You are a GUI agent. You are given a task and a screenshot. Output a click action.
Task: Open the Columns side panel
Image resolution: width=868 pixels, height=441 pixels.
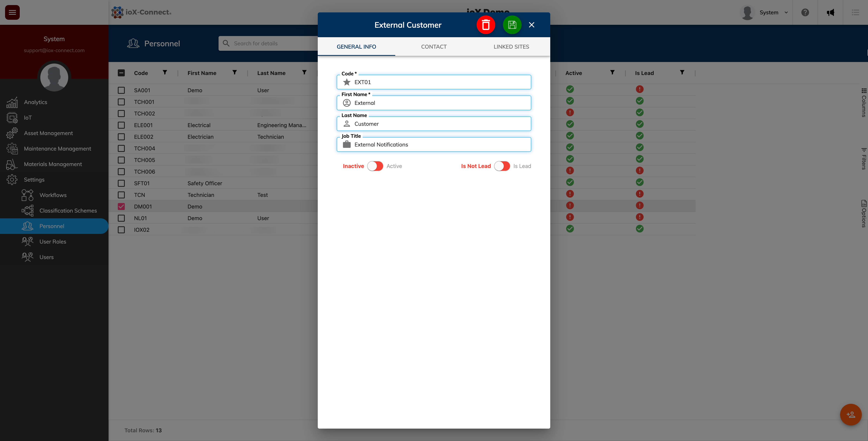864,103
